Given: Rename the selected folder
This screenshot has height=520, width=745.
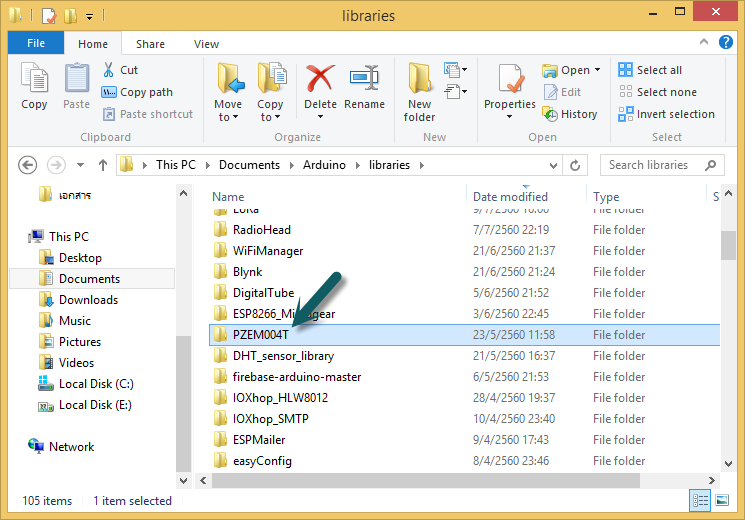Looking at the screenshot, I should [x=364, y=86].
